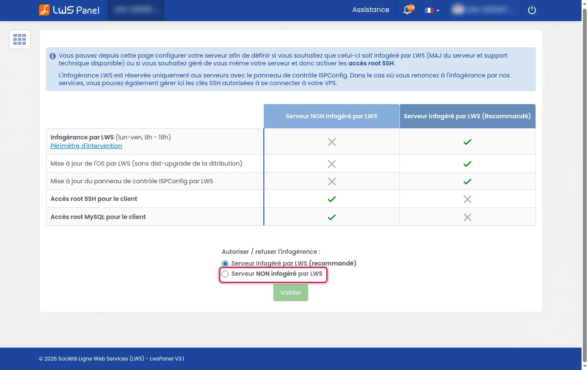The height and width of the screenshot is (370, 588).
Task: Click the checkmark for Accès root SSH row
Action: click(332, 199)
